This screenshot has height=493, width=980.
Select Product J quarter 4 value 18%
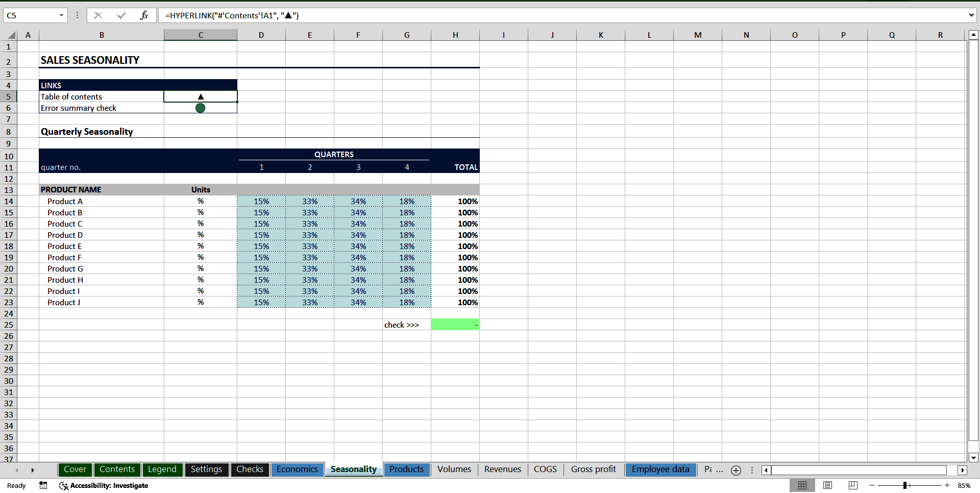coord(407,302)
